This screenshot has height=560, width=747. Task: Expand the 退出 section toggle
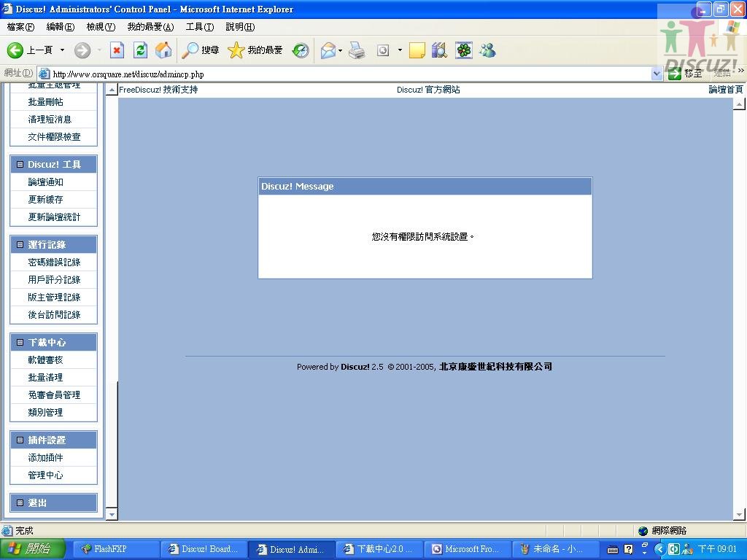click(x=20, y=502)
